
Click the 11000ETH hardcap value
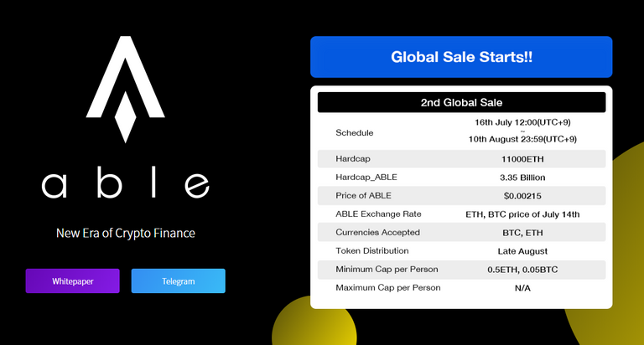pyautogui.click(x=522, y=159)
